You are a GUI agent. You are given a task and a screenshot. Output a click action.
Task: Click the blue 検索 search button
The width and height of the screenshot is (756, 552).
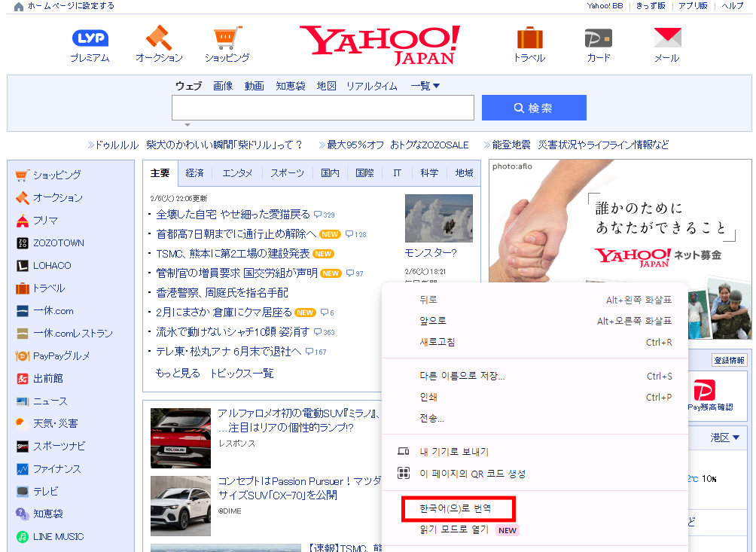[x=534, y=108]
